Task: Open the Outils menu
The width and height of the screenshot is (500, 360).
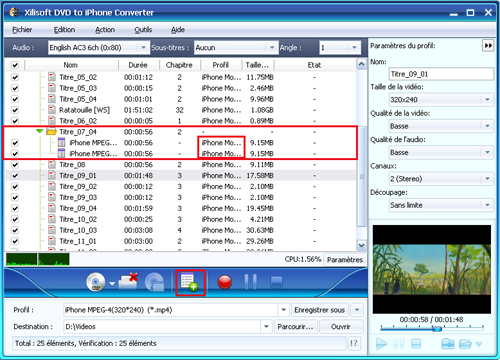Action: click(x=143, y=30)
